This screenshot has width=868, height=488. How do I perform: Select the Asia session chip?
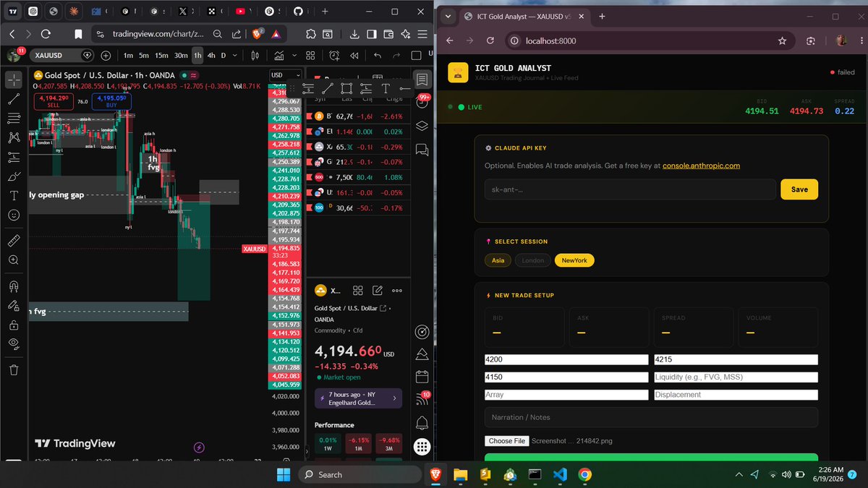pos(498,260)
